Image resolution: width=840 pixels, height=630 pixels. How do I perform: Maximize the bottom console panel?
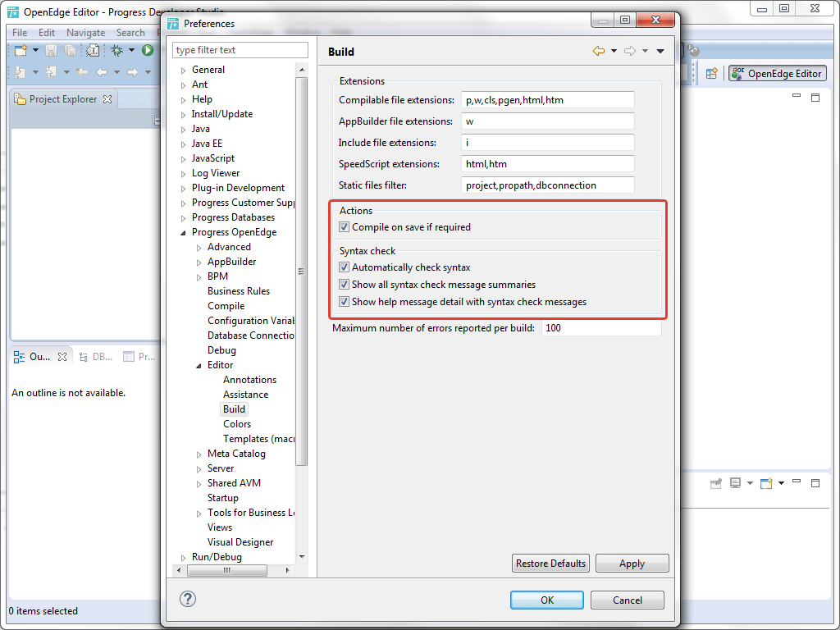point(815,483)
